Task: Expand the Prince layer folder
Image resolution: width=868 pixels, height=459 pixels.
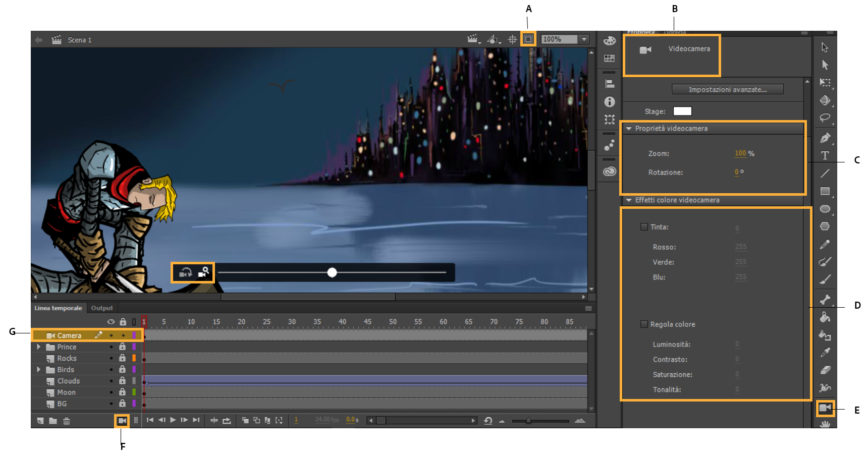Action: pyautogui.click(x=38, y=347)
